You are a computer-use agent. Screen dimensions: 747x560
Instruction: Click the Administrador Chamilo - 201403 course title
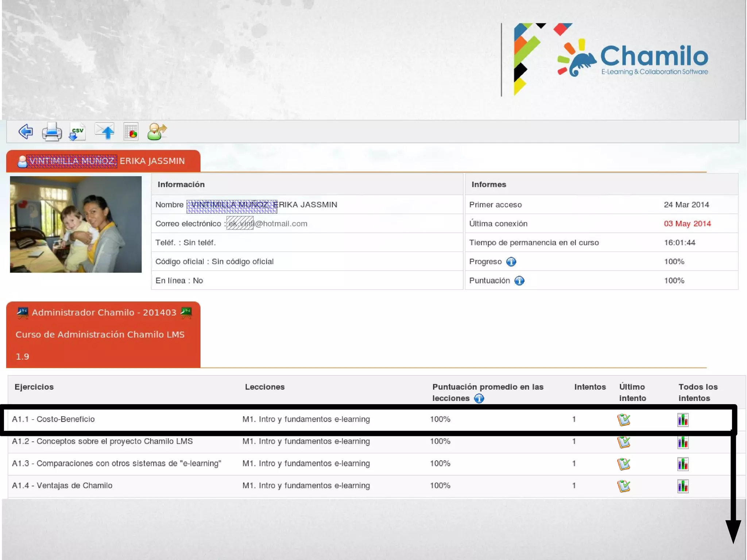(104, 313)
